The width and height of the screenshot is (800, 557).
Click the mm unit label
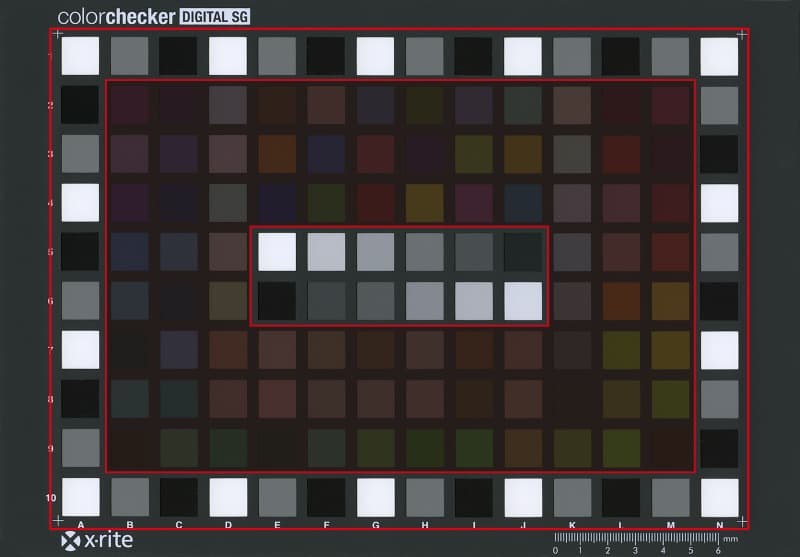tap(731, 539)
